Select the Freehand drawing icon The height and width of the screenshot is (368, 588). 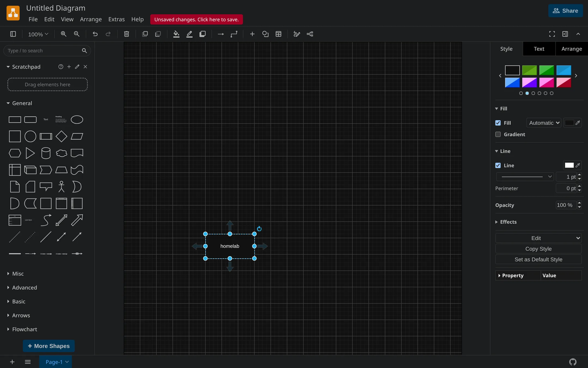pyautogui.click(x=297, y=34)
